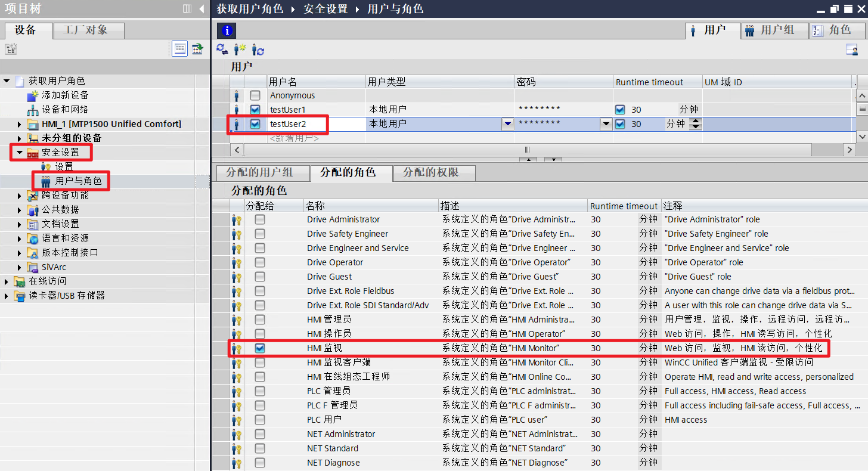868x471 pixels.
Task: Click the key icon of the NET Standard role row
Action: [237, 448]
